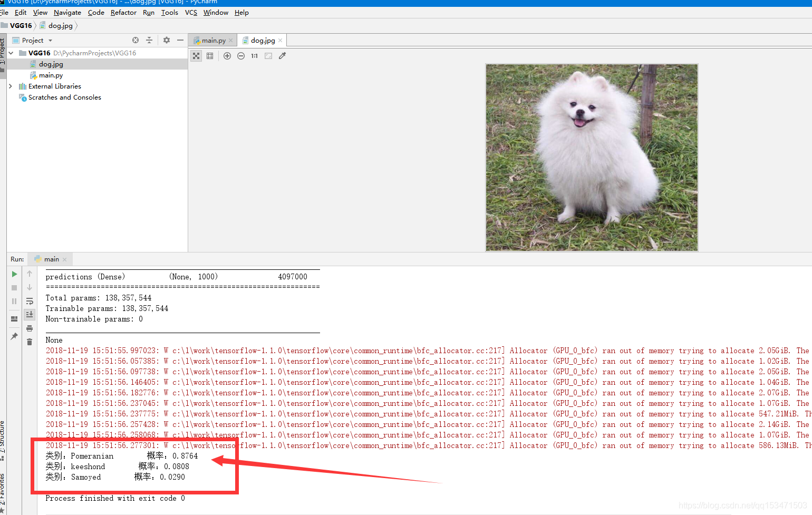
Task: Print the Run console output
Action: pos(30,328)
